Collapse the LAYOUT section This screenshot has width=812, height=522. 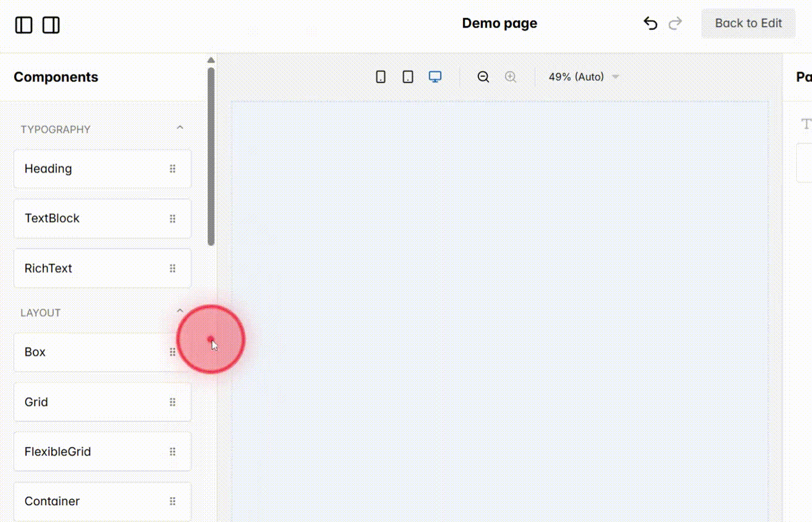(180, 310)
